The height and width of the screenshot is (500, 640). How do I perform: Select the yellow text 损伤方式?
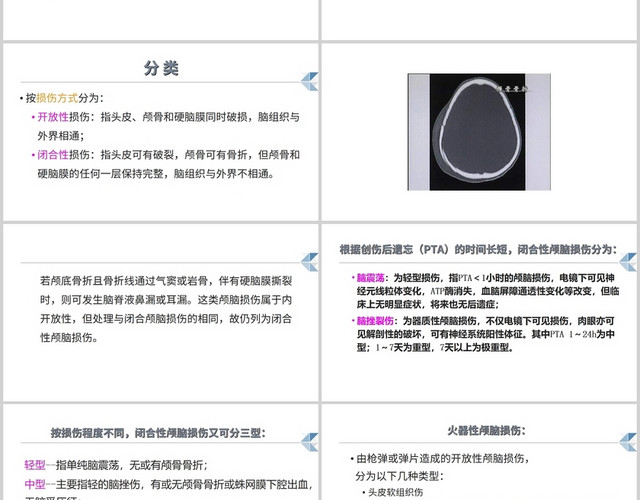click(x=57, y=98)
